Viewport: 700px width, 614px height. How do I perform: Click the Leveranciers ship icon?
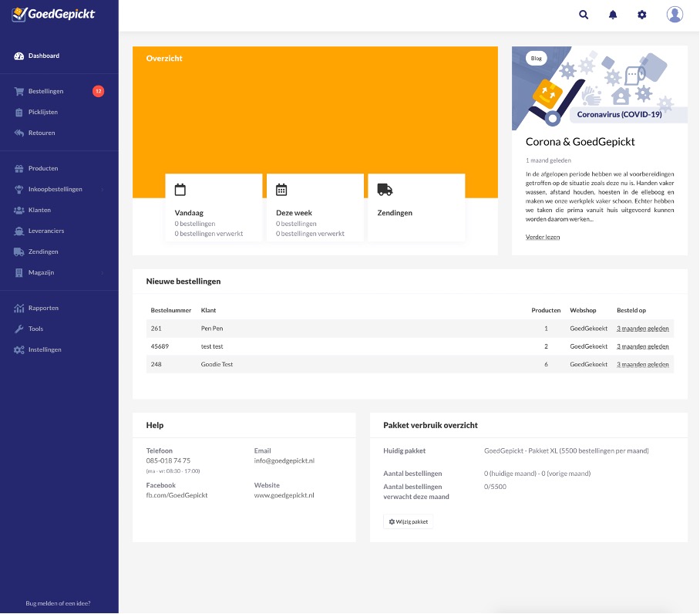(19, 231)
